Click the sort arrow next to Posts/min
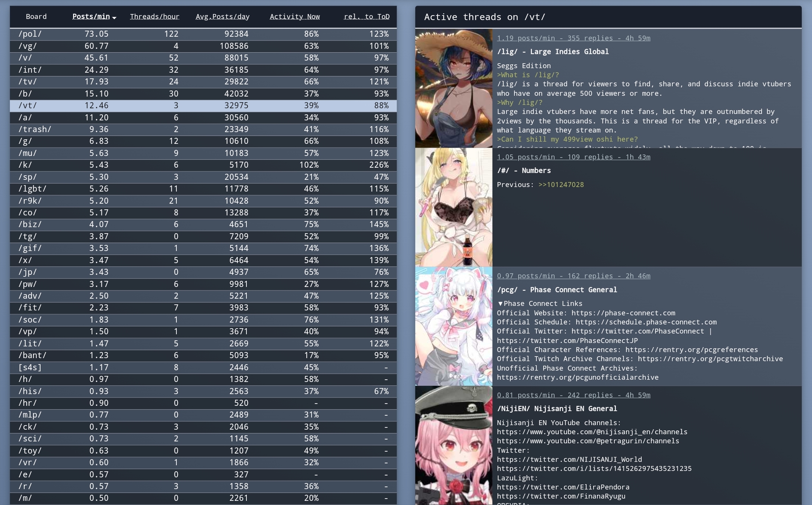Viewport: 812px width, 505px height. [x=114, y=18]
